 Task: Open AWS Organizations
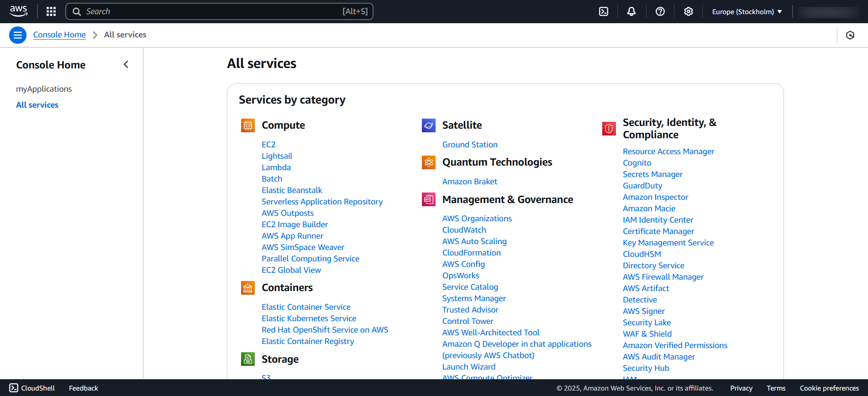coord(477,219)
